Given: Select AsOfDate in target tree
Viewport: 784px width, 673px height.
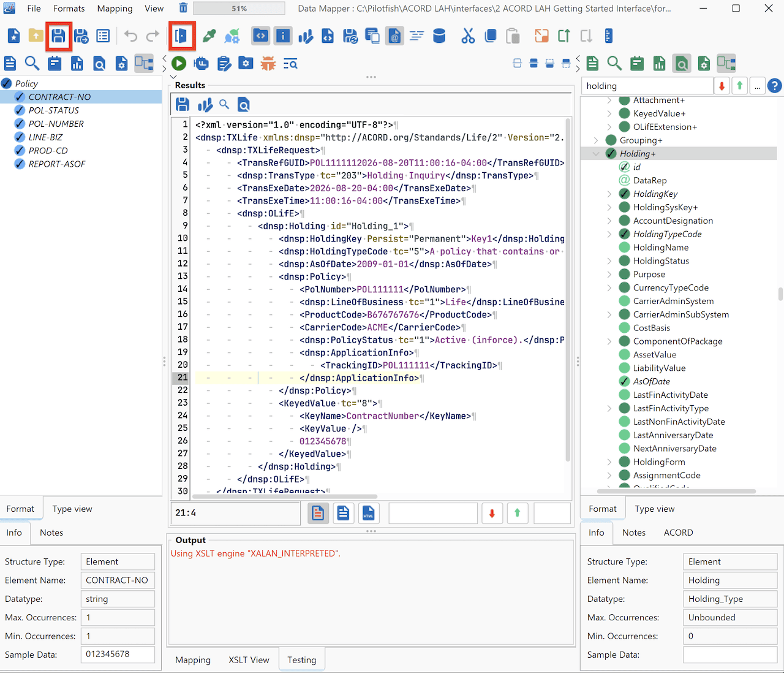Looking at the screenshot, I should click(x=652, y=381).
